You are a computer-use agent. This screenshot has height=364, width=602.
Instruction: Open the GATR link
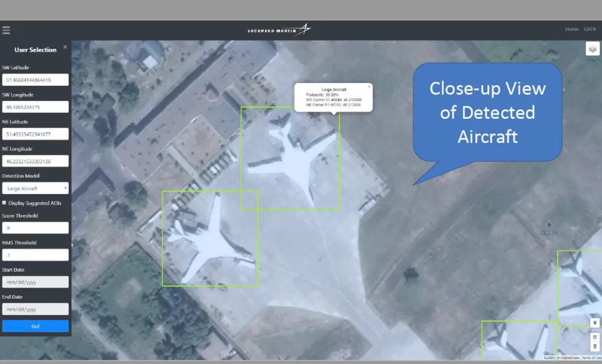[x=590, y=29]
